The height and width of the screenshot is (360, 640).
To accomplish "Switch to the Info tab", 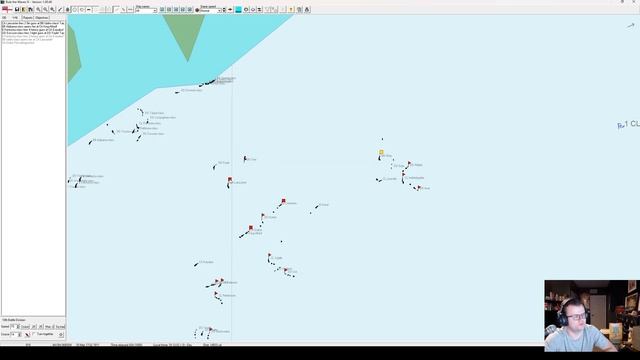I will pos(15,18).
